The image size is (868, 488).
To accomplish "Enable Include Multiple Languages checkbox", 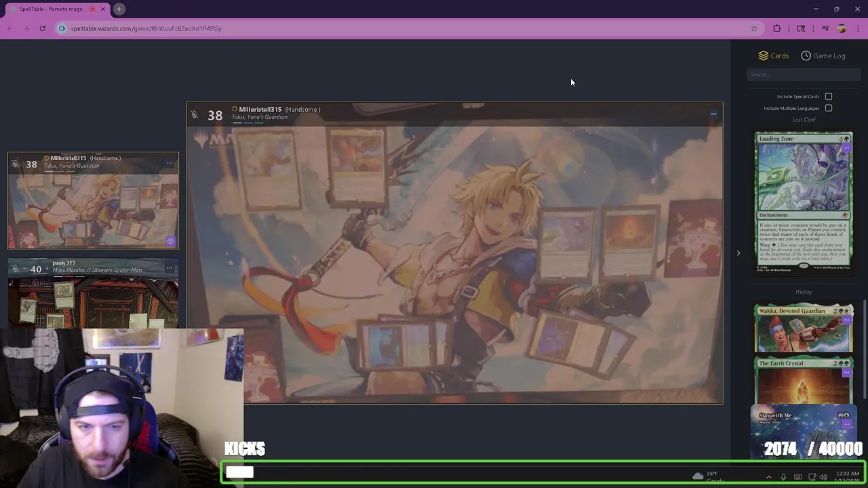I will click(x=829, y=108).
